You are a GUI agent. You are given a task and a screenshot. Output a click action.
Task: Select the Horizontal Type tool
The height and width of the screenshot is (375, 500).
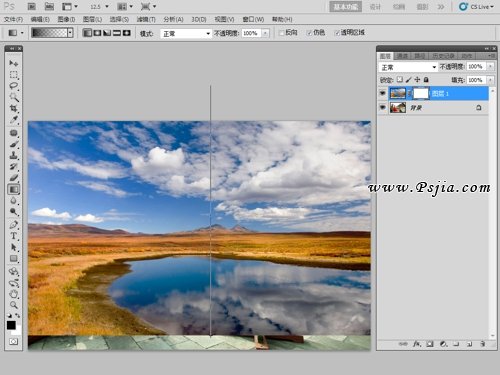click(x=14, y=236)
